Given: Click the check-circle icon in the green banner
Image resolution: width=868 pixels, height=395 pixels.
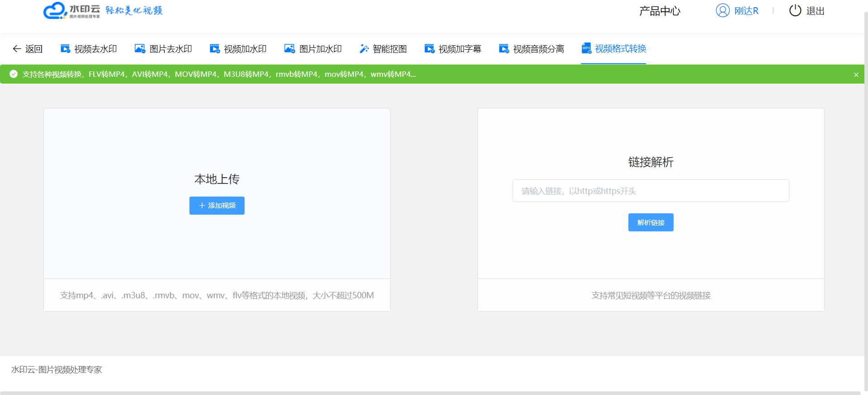Looking at the screenshot, I should click(x=14, y=74).
